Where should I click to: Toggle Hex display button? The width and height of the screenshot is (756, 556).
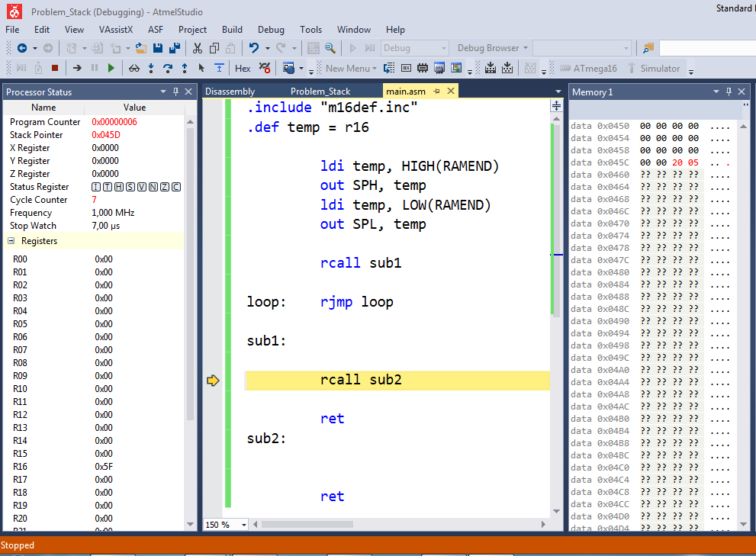click(x=243, y=68)
